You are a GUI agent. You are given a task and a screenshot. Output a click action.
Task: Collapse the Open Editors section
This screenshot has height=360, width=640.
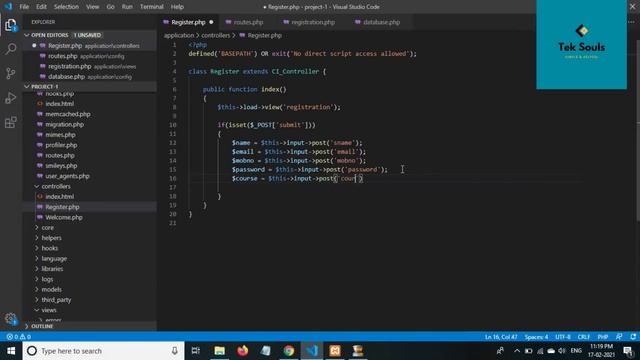point(90,35)
